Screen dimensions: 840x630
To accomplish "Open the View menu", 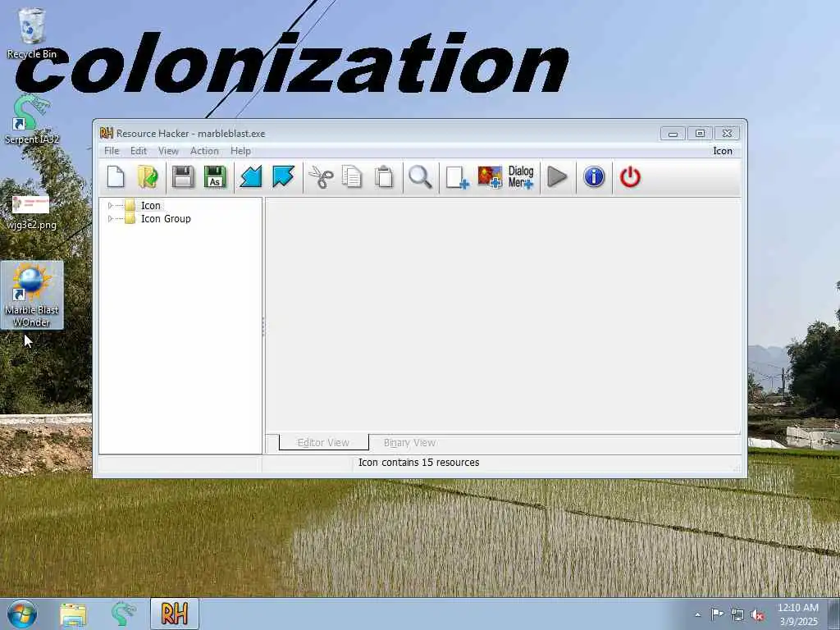I will point(168,151).
